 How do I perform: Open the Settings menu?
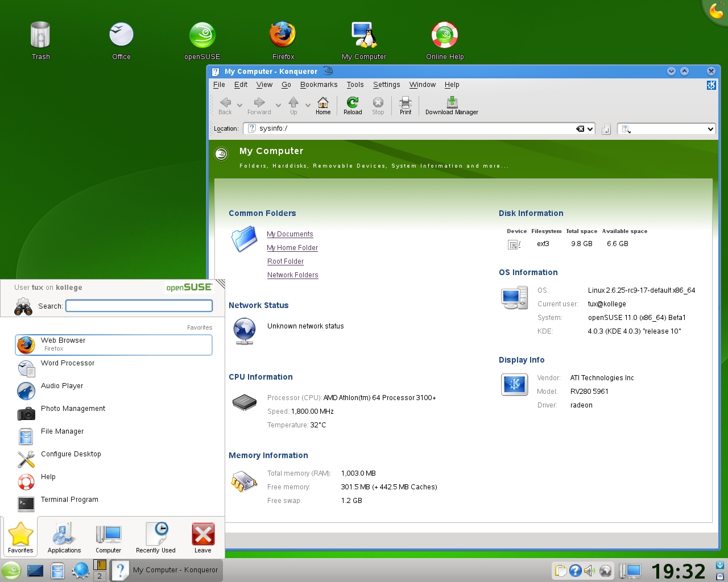(x=387, y=85)
